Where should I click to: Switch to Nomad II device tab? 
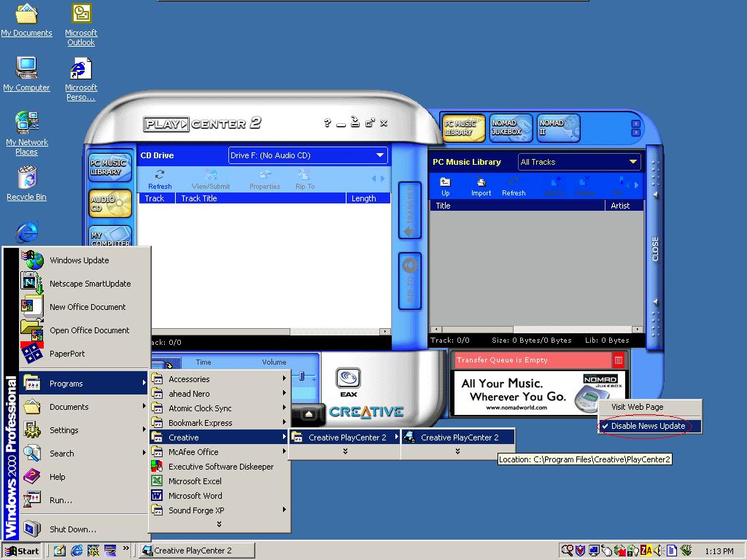click(x=558, y=128)
